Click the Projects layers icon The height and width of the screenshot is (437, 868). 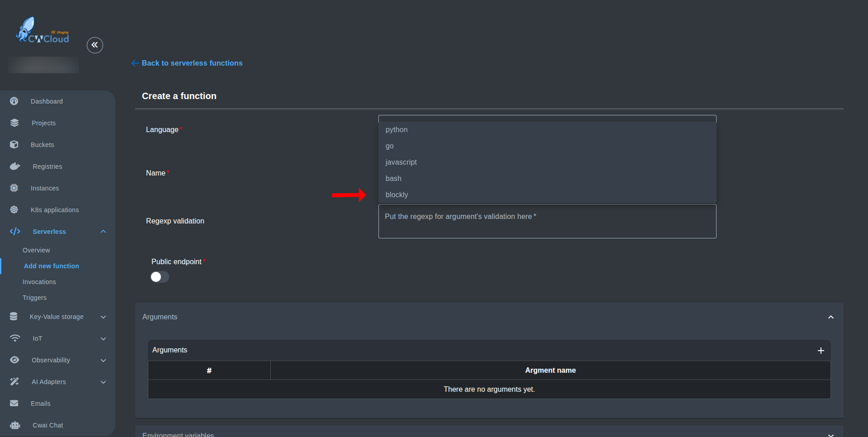14,123
